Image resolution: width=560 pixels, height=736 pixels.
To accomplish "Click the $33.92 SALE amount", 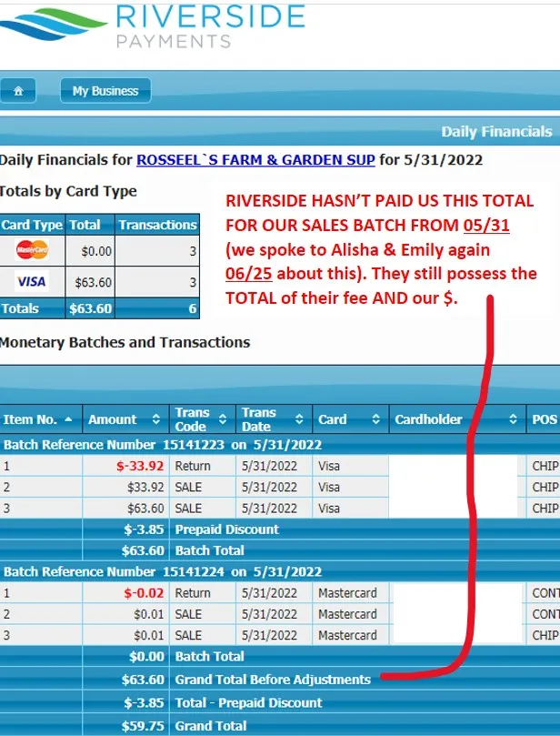I will coord(145,488).
